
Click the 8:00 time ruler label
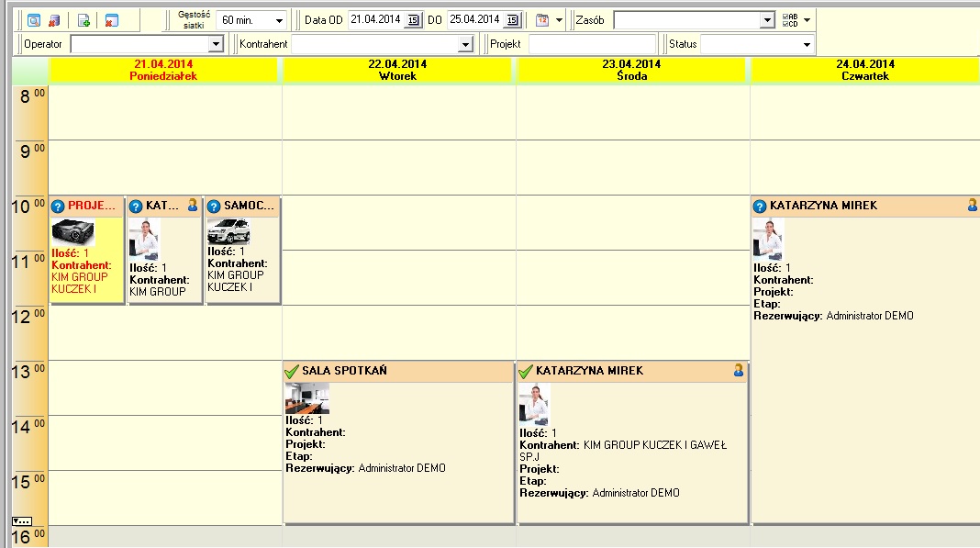(x=31, y=96)
